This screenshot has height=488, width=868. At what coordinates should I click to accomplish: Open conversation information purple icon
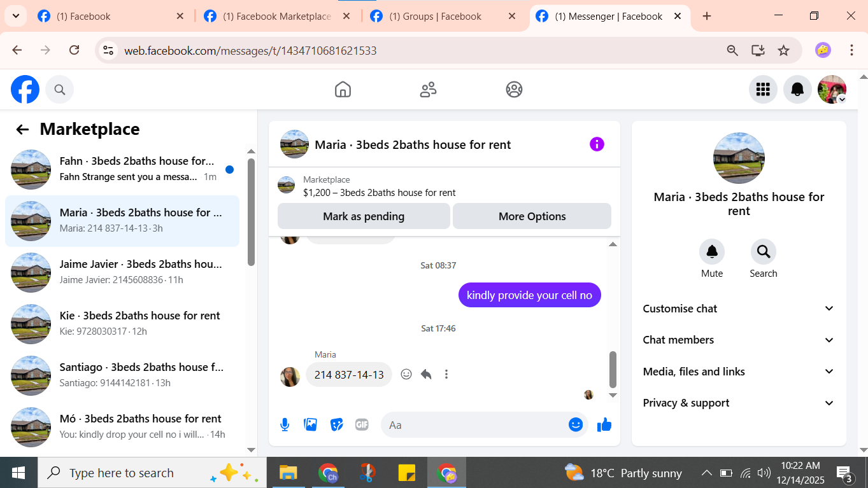[597, 144]
